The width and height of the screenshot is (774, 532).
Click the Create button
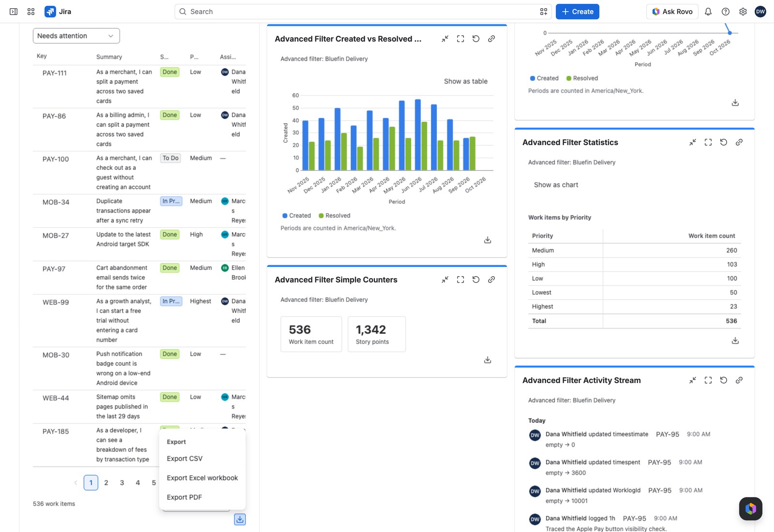coord(578,12)
